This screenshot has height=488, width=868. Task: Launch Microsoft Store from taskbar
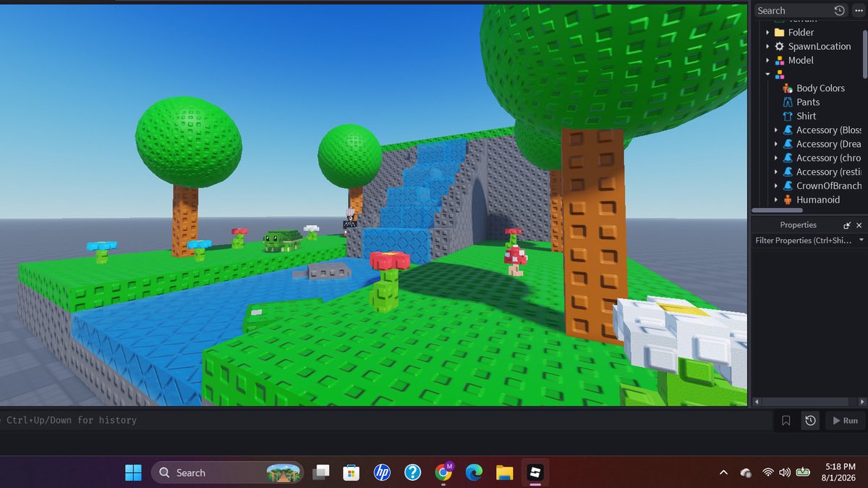pyautogui.click(x=351, y=473)
